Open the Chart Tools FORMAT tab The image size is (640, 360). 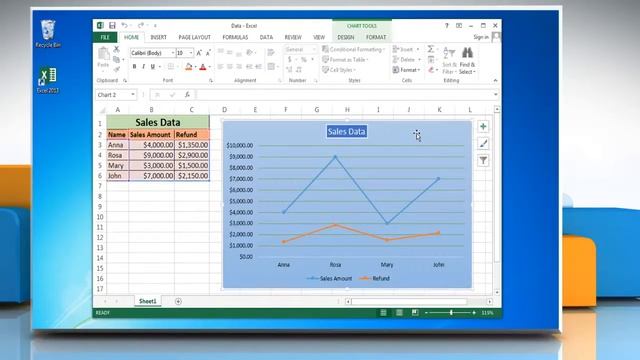(376, 37)
